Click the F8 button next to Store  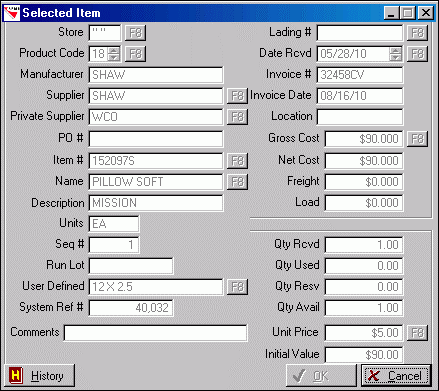[135, 33]
